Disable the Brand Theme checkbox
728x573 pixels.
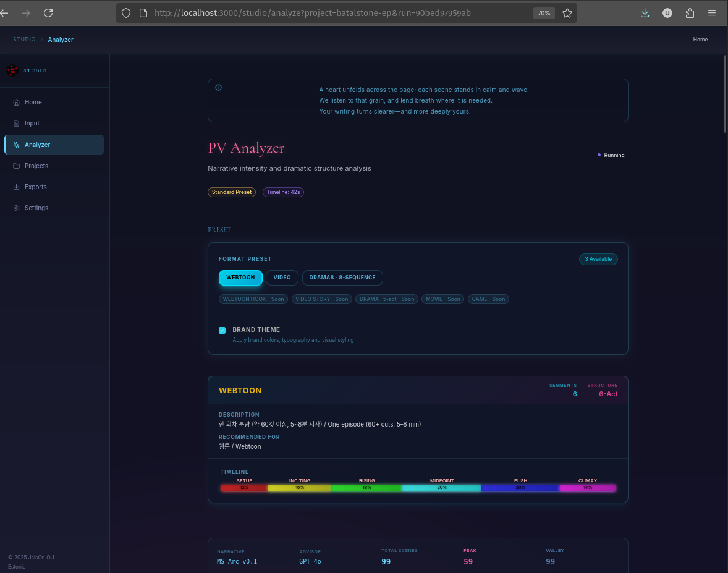pyautogui.click(x=222, y=330)
